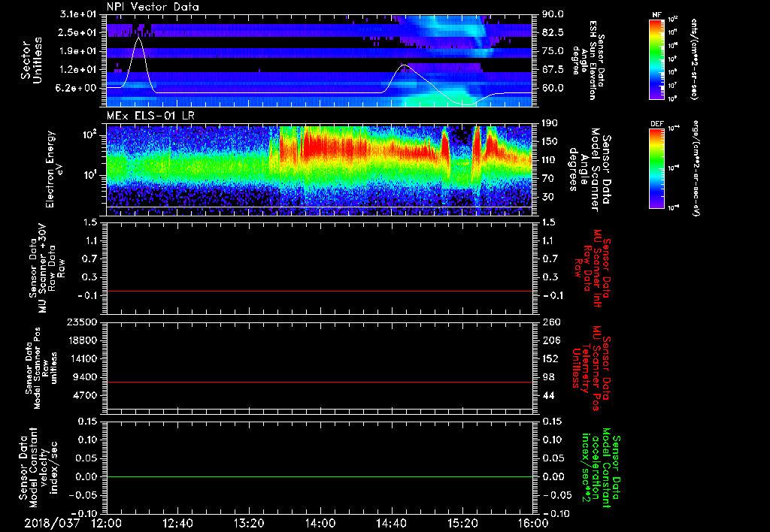This screenshot has width=770, height=532.
Task: Click the 12:40 time axis label
Action: [x=177, y=523]
